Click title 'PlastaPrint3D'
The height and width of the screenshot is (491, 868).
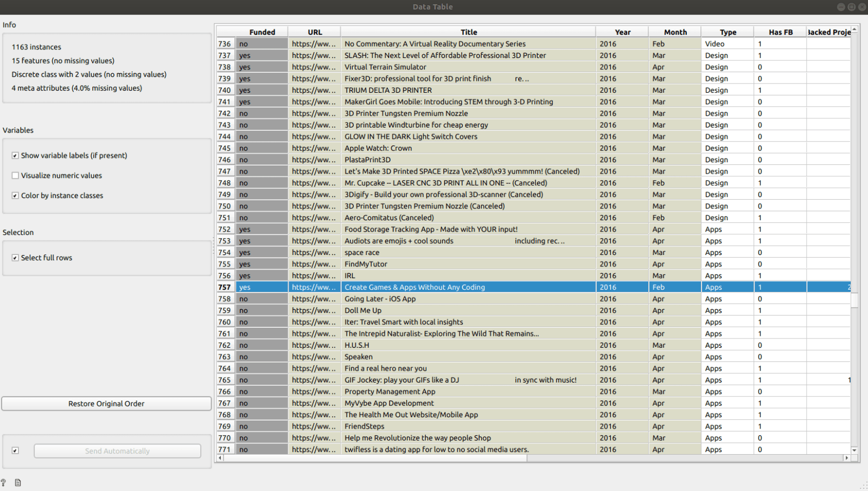tap(367, 160)
